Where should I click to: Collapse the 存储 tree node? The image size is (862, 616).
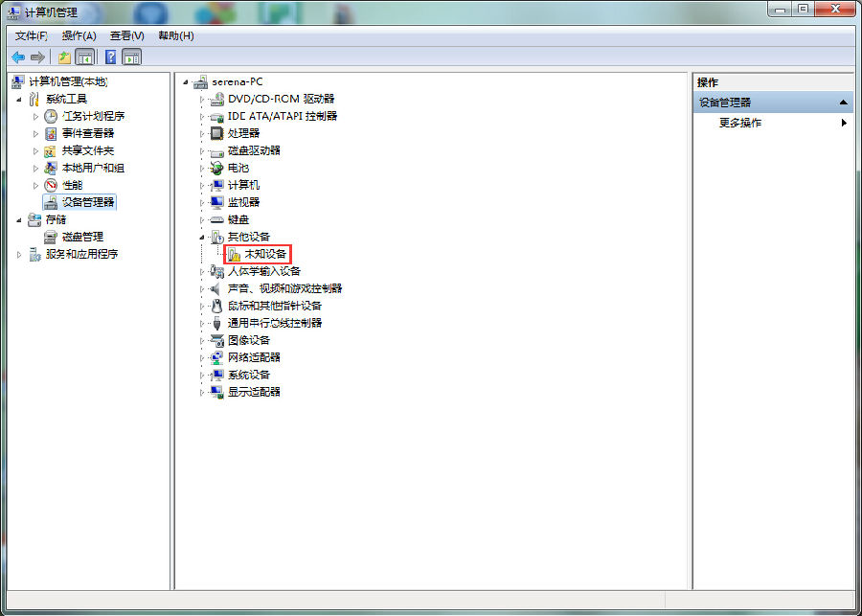click(19, 220)
